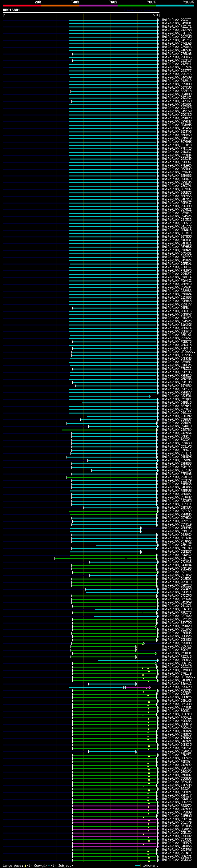Screen dimensions: 197x868
Task: Open hit UniRef100_Q45W81
Action: click(177, 23)
